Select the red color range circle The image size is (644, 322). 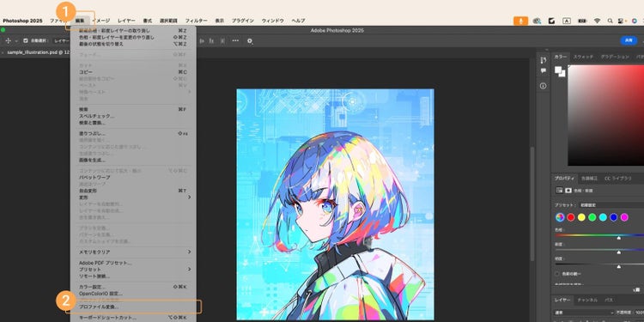pyautogui.click(x=571, y=217)
